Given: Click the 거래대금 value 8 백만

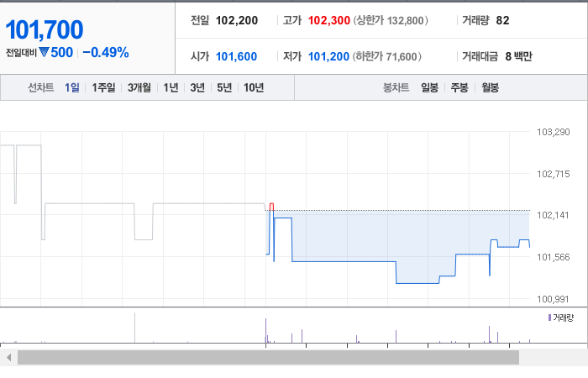Looking at the screenshot, I should pos(518,56).
